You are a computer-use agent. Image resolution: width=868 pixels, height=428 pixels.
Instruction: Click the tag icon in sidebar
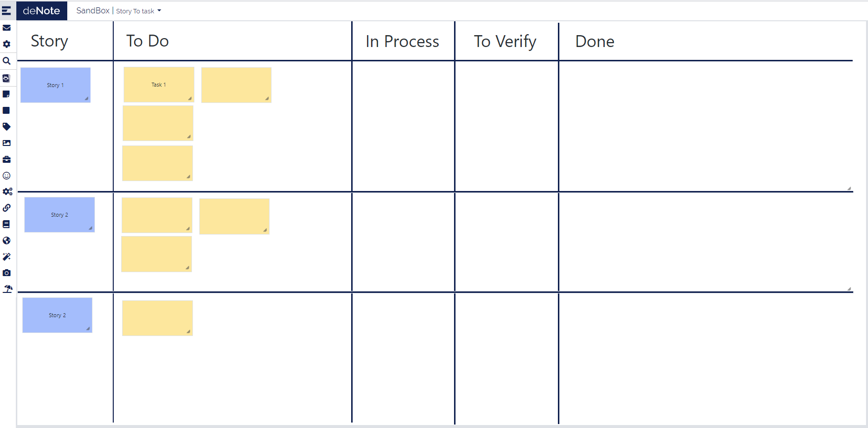[6, 127]
